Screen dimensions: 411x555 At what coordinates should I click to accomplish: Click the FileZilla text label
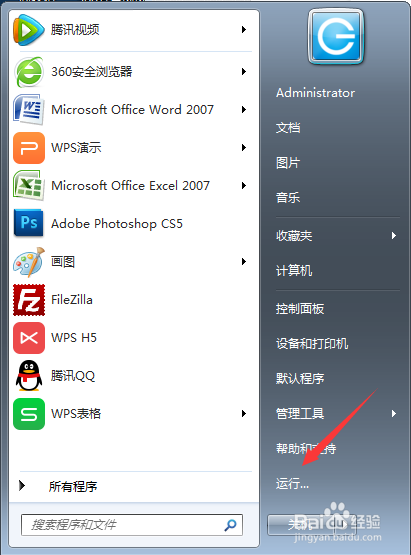click(x=72, y=300)
